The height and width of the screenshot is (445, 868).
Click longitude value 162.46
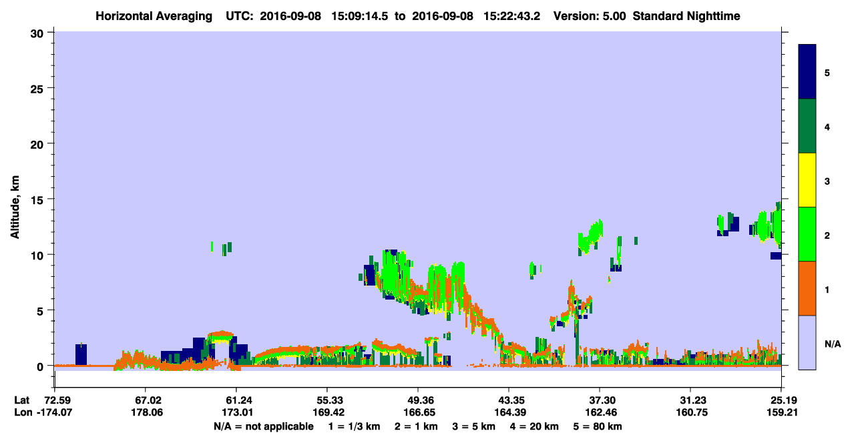point(600,412)
